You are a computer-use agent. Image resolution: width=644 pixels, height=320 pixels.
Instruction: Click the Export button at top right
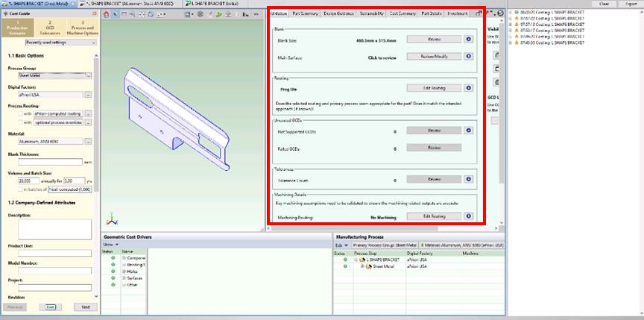(x=631, y=3)
